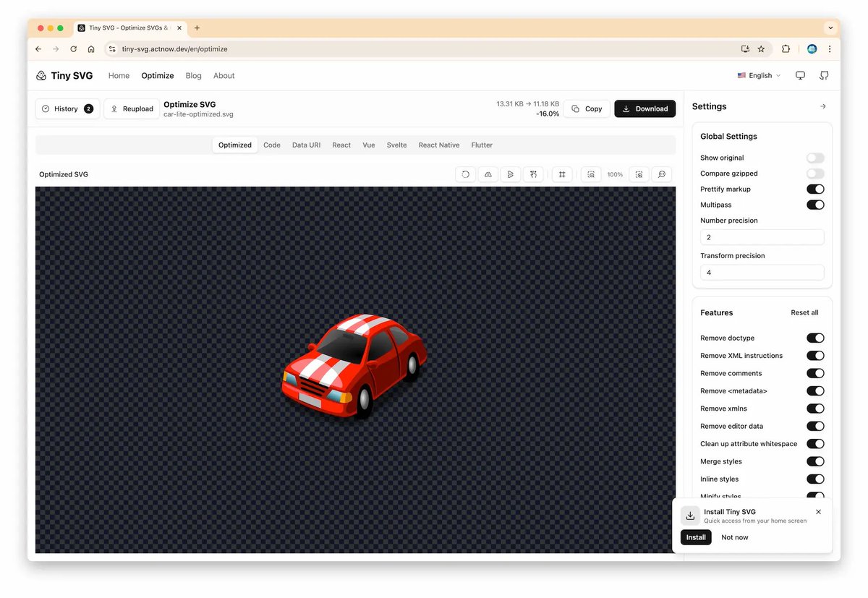
Task: Open the React Native output tab
Action: point(438,145)
